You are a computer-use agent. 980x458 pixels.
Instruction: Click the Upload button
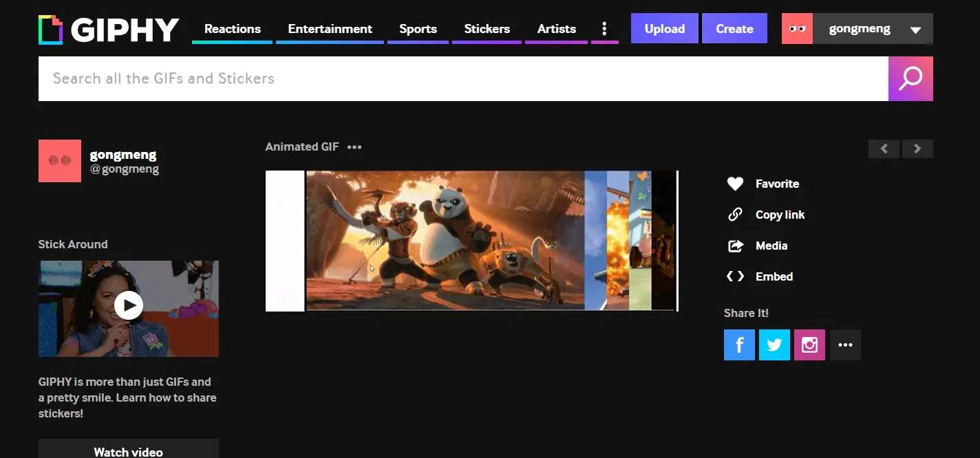point(665,28)
